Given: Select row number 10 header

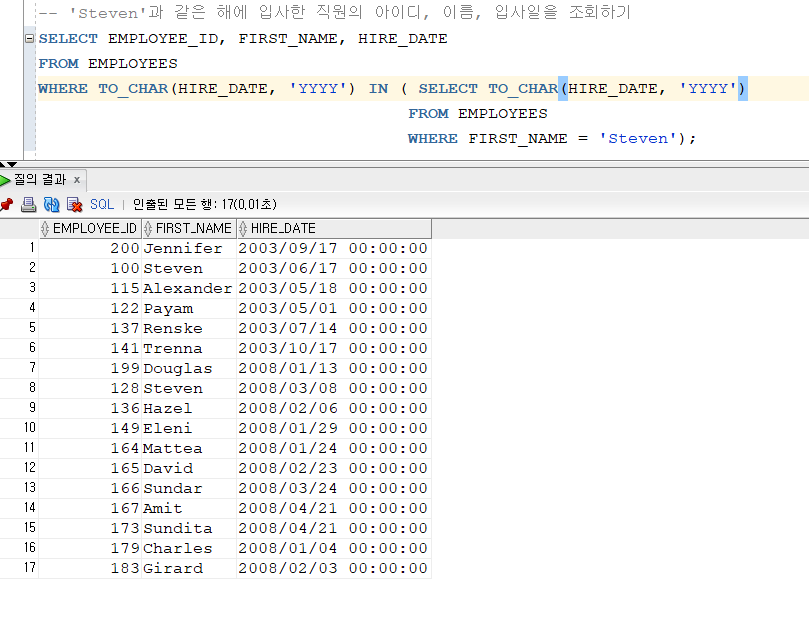Looking at the screenshot, I should (x=20, y=428).
